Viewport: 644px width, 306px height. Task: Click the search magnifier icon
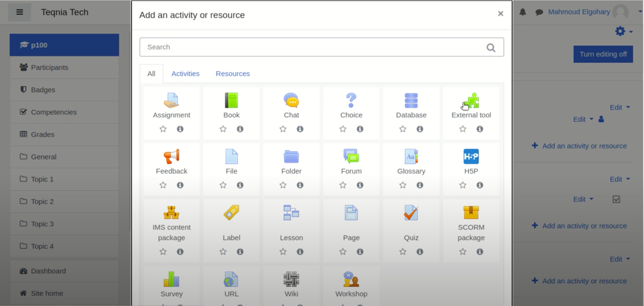[x=491, y=48]
